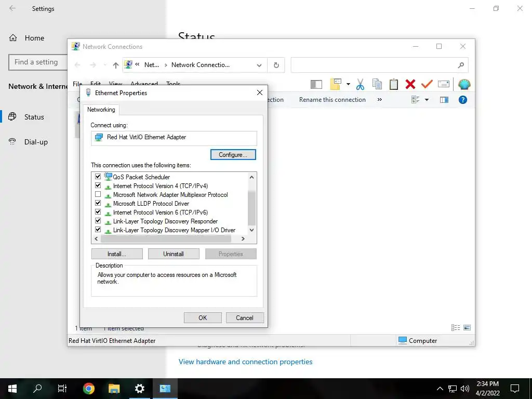Select Dial-up in Settings sidebar
The height and width of the screenshot is (399, 532).
pos(36,142)
